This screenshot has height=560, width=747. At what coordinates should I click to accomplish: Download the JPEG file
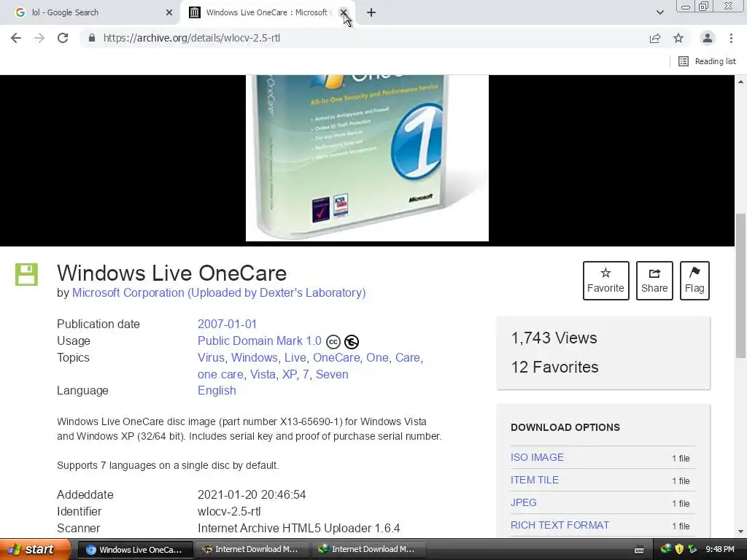524,502
